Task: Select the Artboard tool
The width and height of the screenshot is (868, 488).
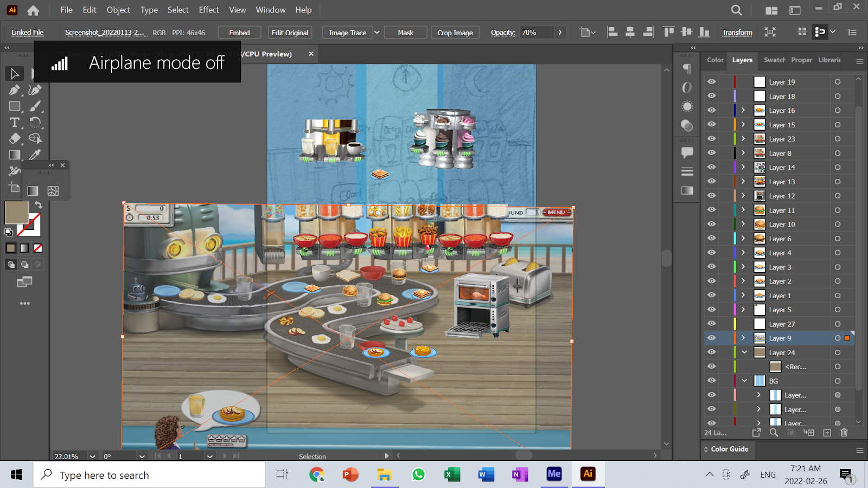Action: click(15, 188)
